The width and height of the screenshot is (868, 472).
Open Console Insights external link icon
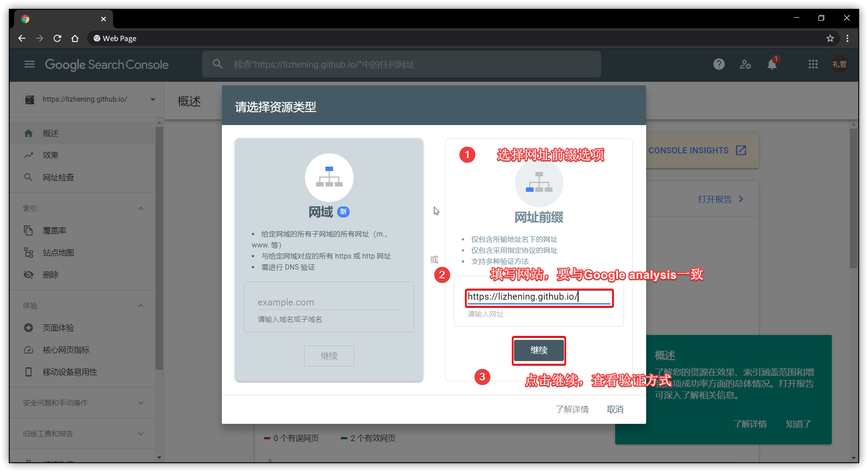coord(741,150)
